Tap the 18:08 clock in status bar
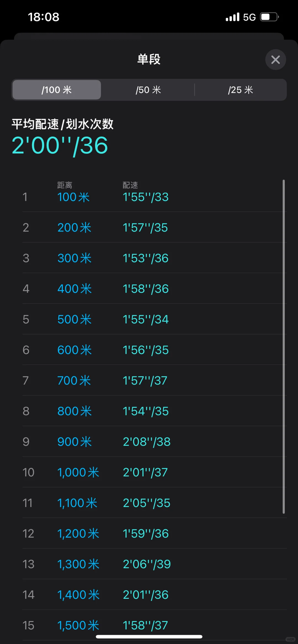The height and width of the screenshot is (644, 298). [44, 17]
